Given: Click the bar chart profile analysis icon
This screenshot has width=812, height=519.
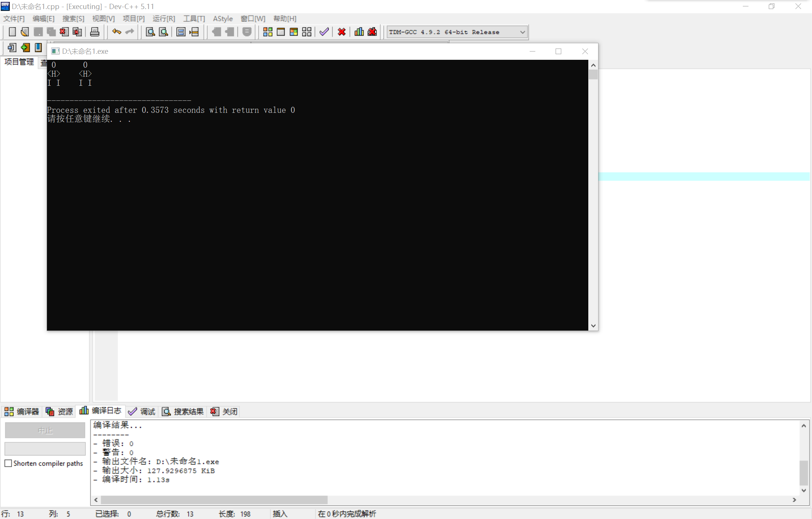Looking at the screenshot, I should pos(359,32).
